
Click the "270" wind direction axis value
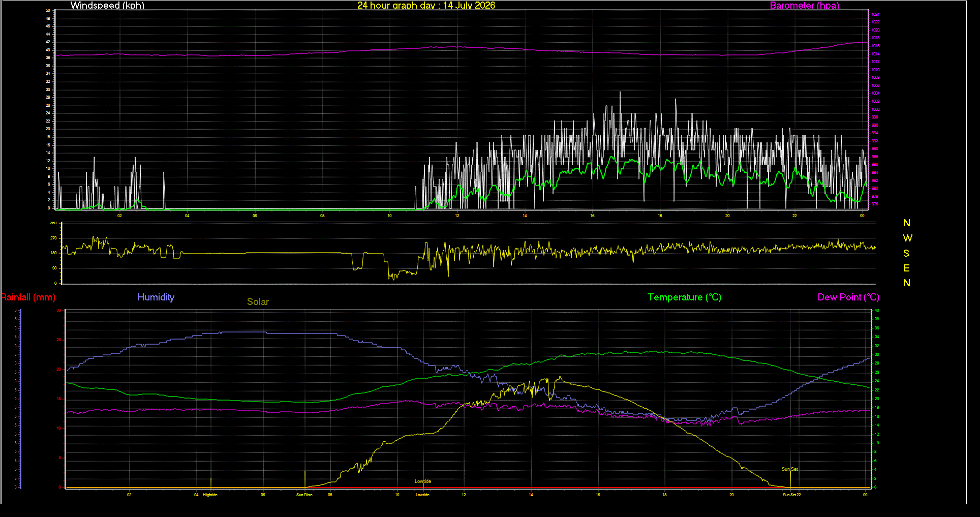tap(53, 238)
